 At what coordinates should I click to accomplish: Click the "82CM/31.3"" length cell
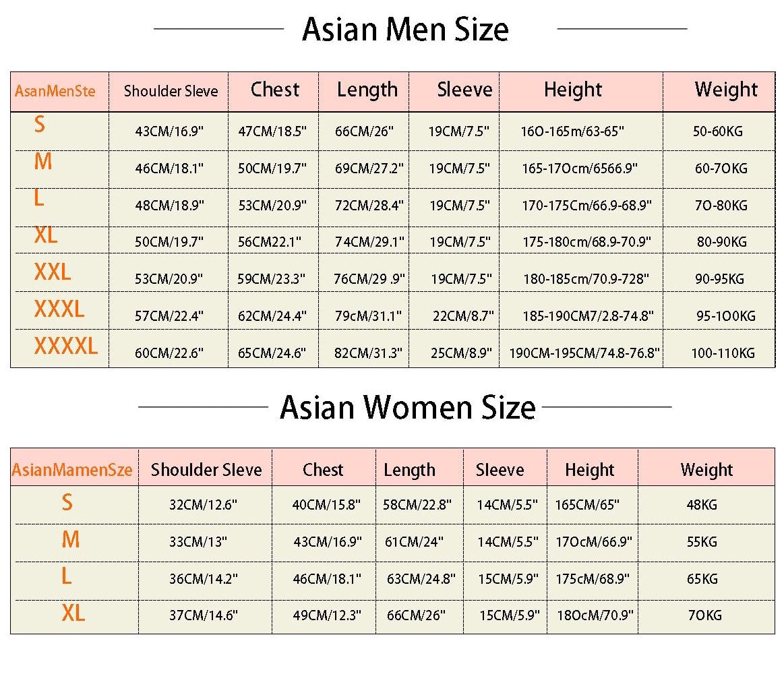coord(368,353)
